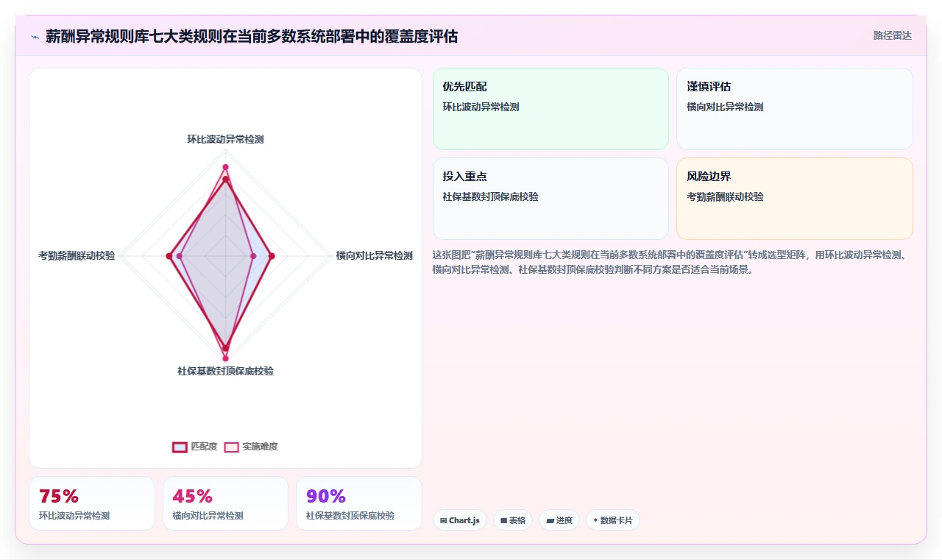Click the page title about 薪酬异常规则库
Screen dimensions: 942x560
[252, 37]
